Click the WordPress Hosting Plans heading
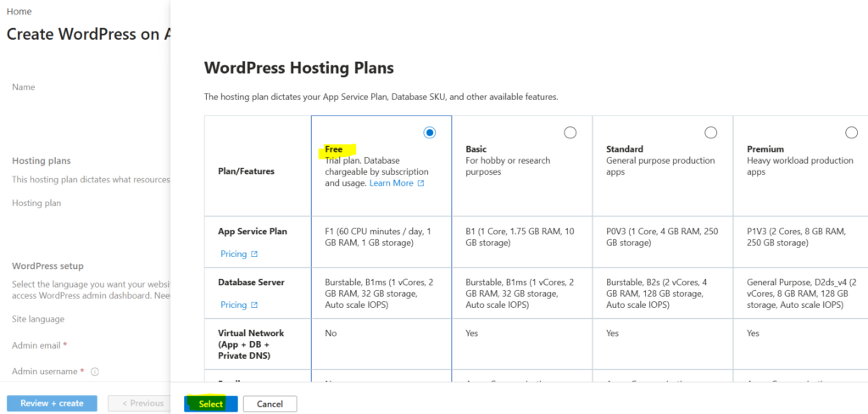868x414 pixels. coord(299,68)
